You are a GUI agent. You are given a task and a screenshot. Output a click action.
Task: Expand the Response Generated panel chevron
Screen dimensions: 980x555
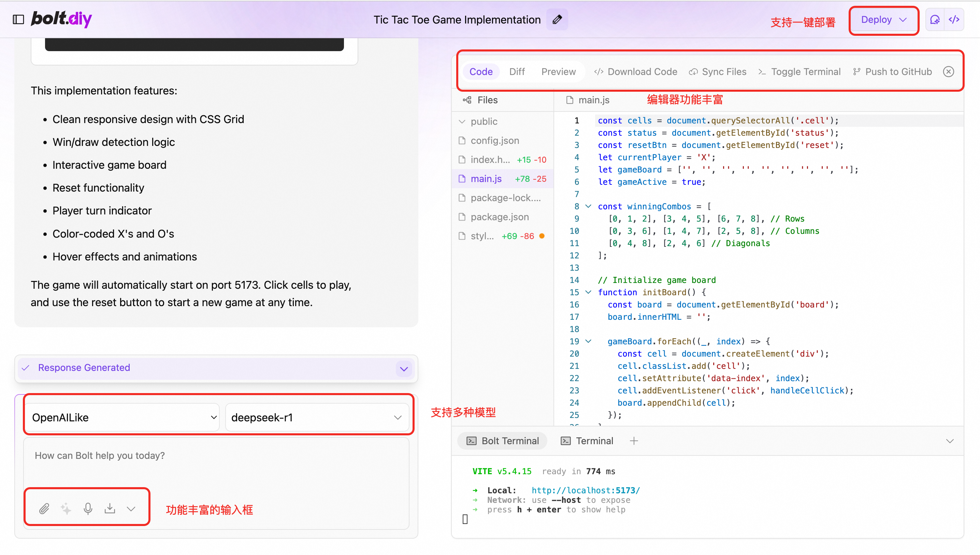click(404, 369)
